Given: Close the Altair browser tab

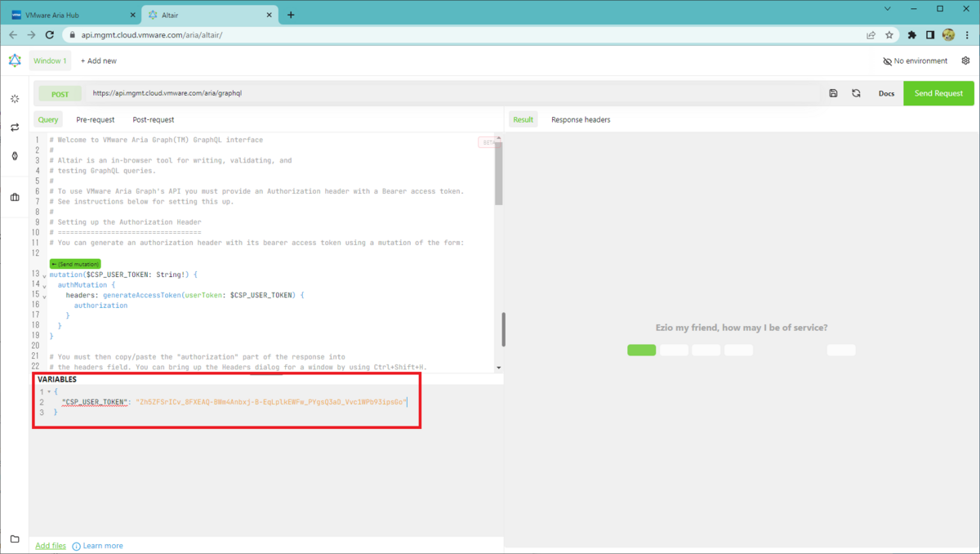Looking at the screenshot, I should (270, 15).
